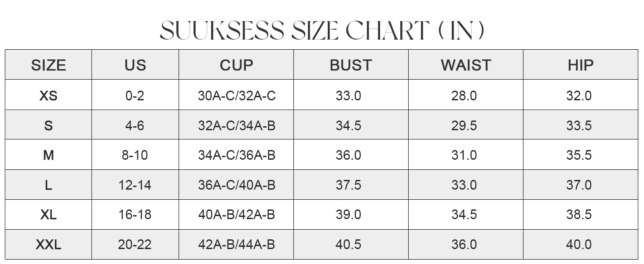Click the 37.0 hip value for L
This screenshot has width=644, height=264.
(579, 185)
